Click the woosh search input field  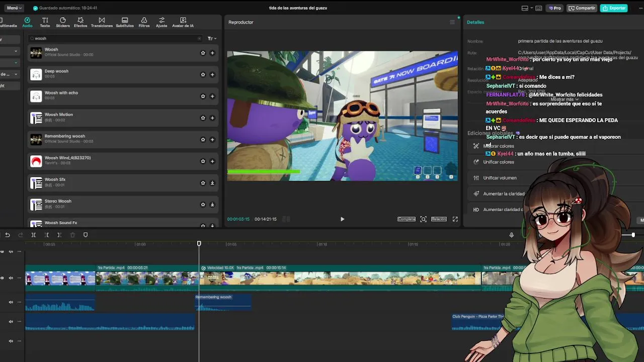(116, 38)
